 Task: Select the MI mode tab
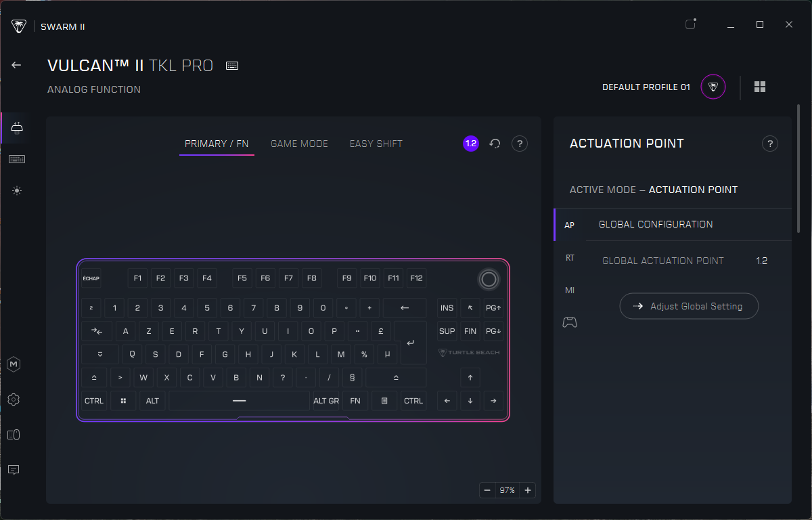point(570,290)
